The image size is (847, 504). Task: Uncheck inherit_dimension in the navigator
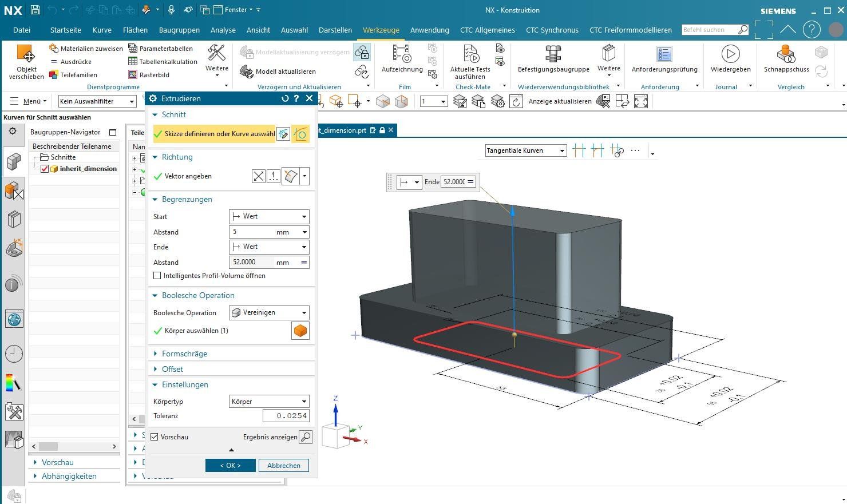[x=45, y=169]
